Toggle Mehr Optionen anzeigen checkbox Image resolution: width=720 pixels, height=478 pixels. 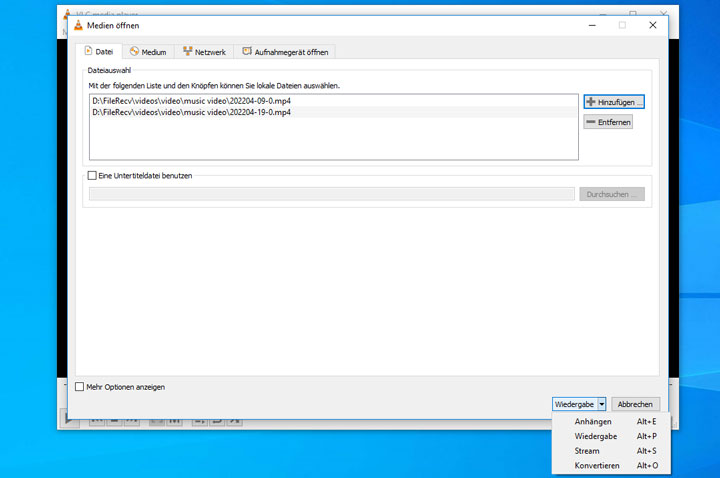tap(79, 387)
